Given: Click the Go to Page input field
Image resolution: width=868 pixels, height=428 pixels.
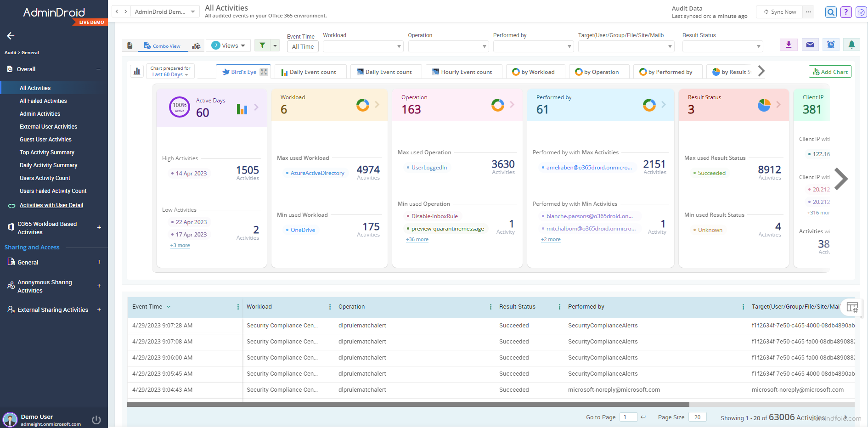Looking at the screenshot, I should (628, 417).
